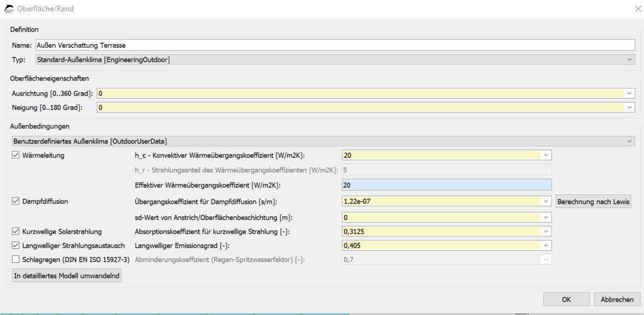Screen dimensions: 644x315
Task: Open the Langwelliger Emissionsgrad dropdown arrow
Action: pos(546,246)
